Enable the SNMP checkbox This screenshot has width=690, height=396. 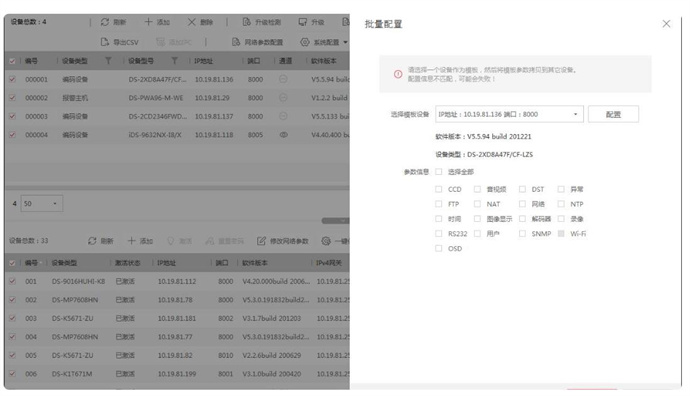pos(522,233)
